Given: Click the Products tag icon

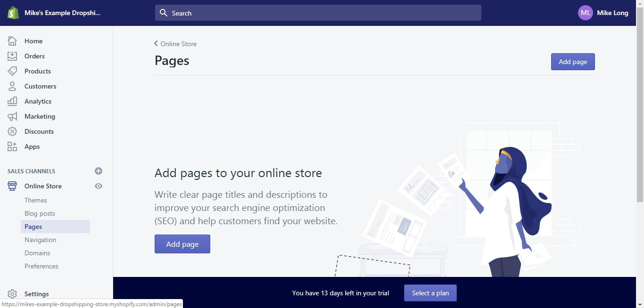Looking at the screenshot, I should tap(12, 71).
